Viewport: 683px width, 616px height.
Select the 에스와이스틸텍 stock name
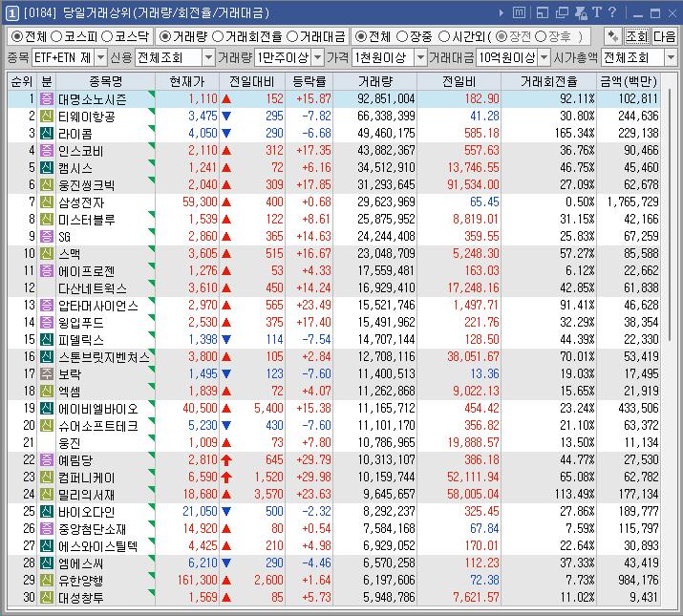point(98,546)
